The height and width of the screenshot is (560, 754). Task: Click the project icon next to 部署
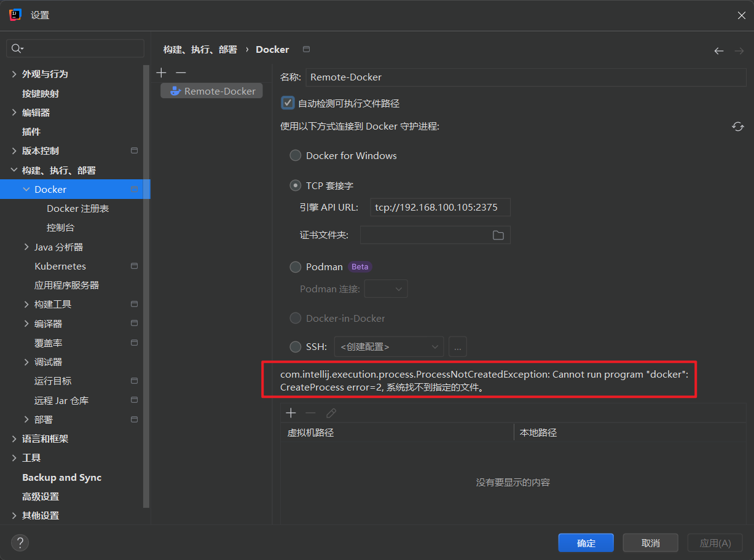(x=135, y=419)
